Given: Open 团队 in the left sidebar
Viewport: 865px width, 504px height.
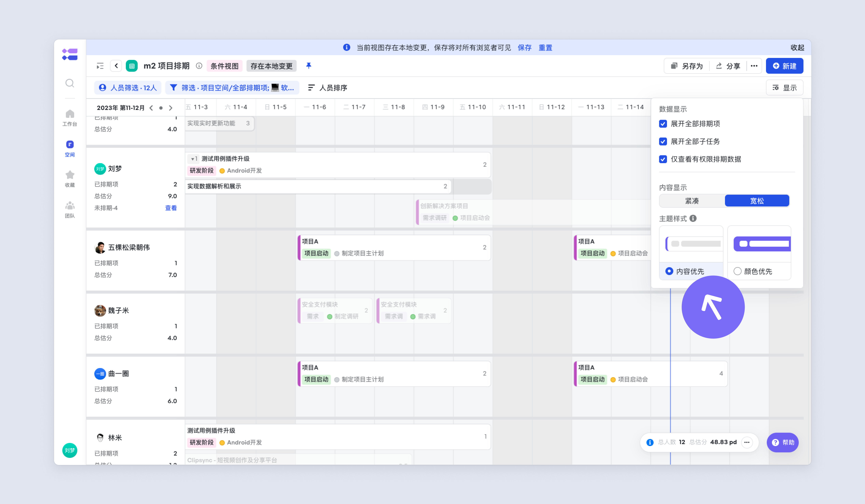Looking at the screenshot, I should coord(70,209).
